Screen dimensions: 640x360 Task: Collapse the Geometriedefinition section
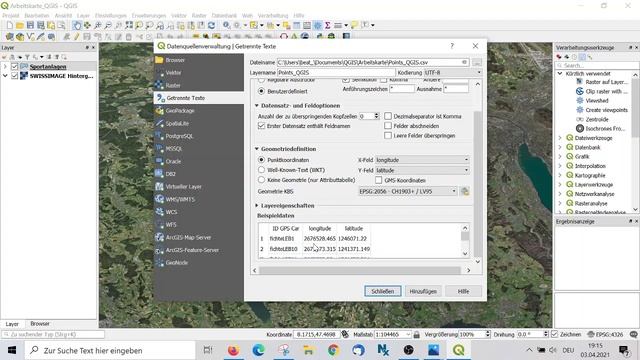(257, 149)
